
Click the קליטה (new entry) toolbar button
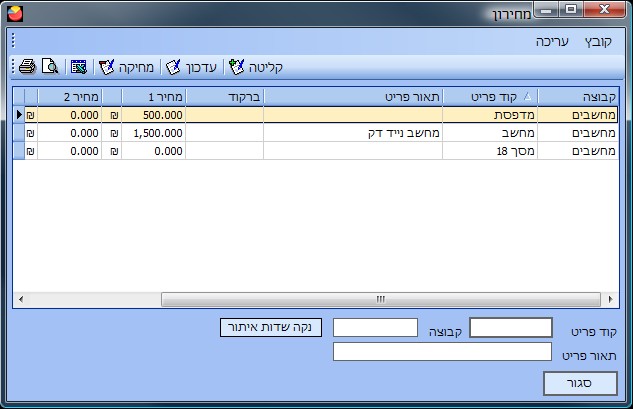click(257, 67)
